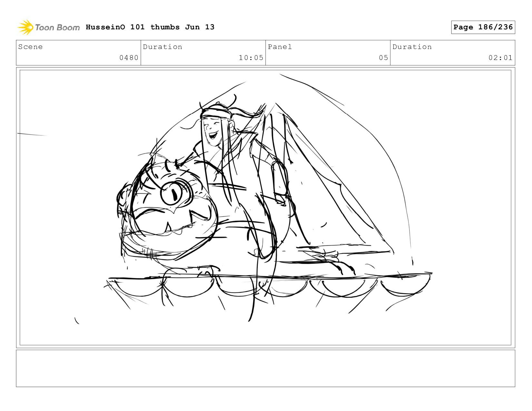Click the storyboard sketch panel thumbnail
This screenshot has width=532, height=411.
266,208
